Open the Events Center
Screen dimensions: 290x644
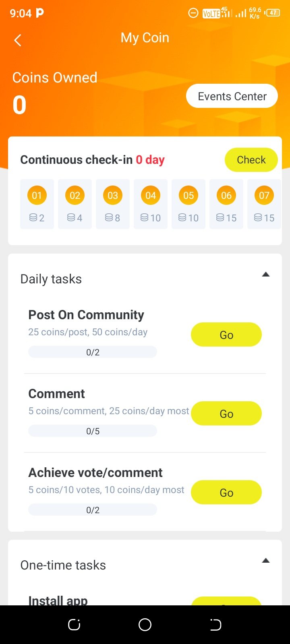[x=232, y=96]
